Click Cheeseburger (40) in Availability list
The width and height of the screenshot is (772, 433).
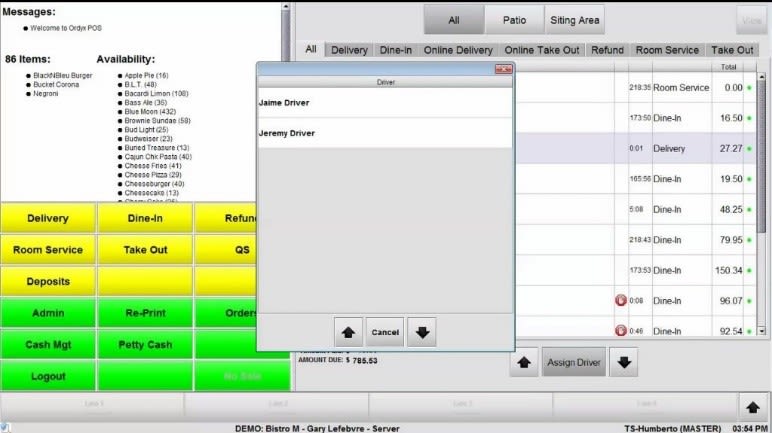pos(154,184)
